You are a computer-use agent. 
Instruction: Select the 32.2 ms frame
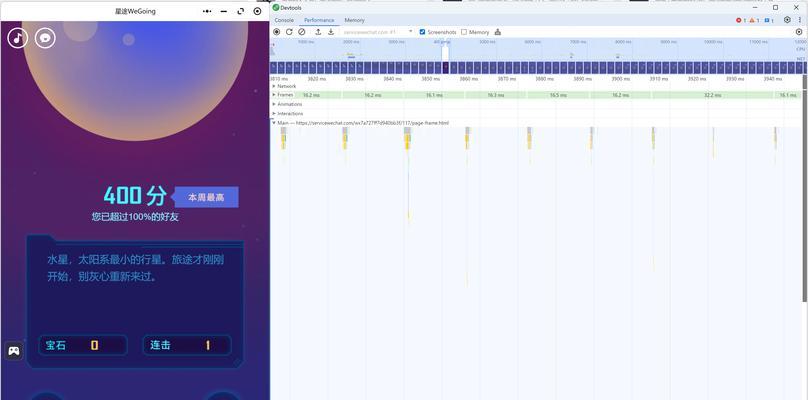(x=712, y=95)
